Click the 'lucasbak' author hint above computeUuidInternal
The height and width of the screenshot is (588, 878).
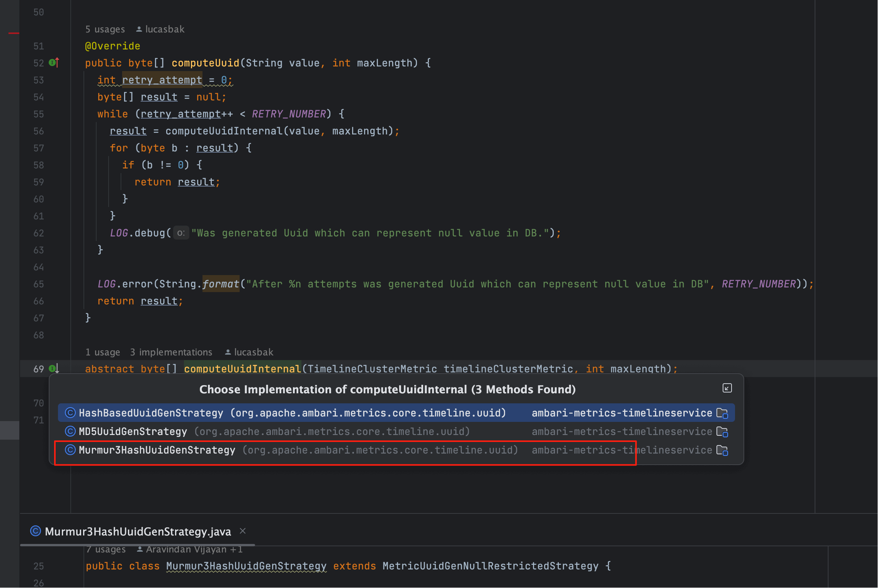point(249,352)
